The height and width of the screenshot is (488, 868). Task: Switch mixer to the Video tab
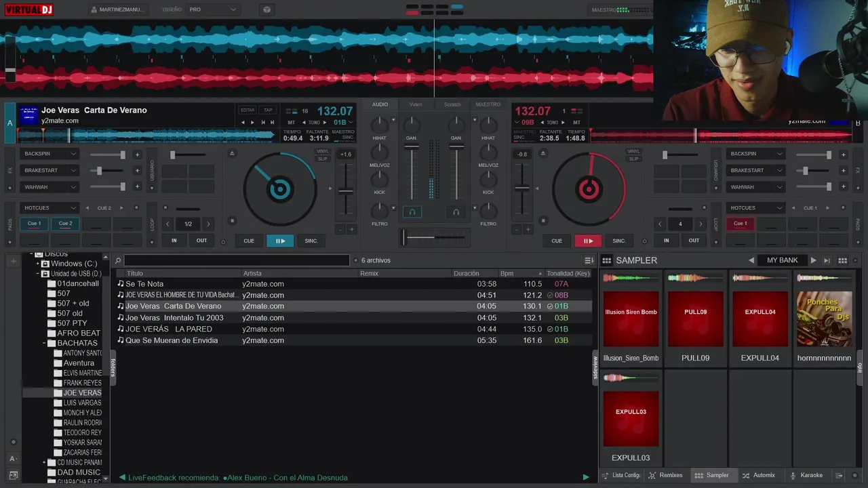coord(416,104)
